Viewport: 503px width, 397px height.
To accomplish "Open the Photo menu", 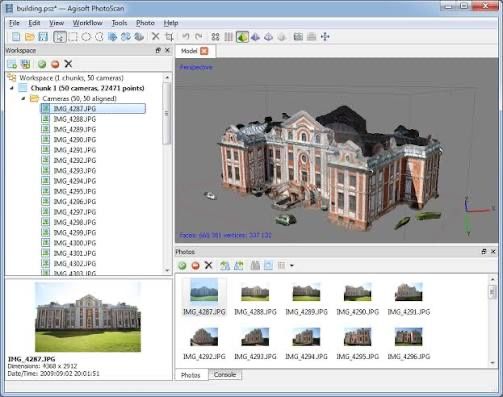I will (145, 23).
